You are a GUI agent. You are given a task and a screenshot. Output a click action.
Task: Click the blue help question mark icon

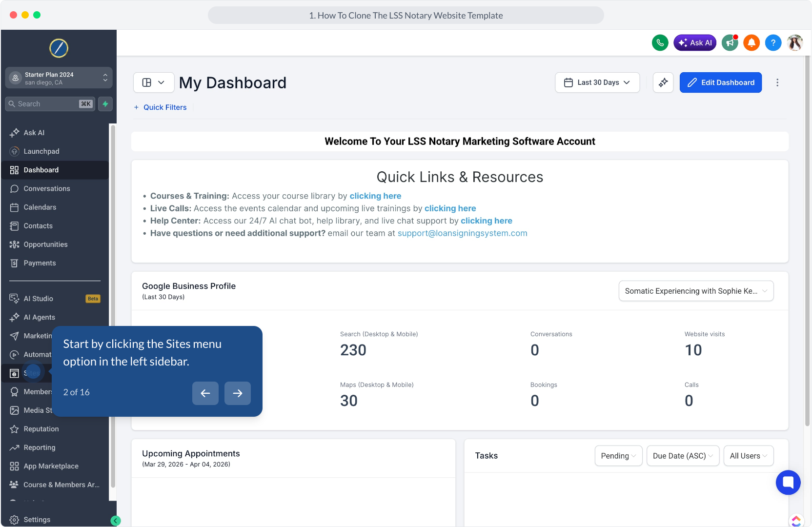coord(773,43)
